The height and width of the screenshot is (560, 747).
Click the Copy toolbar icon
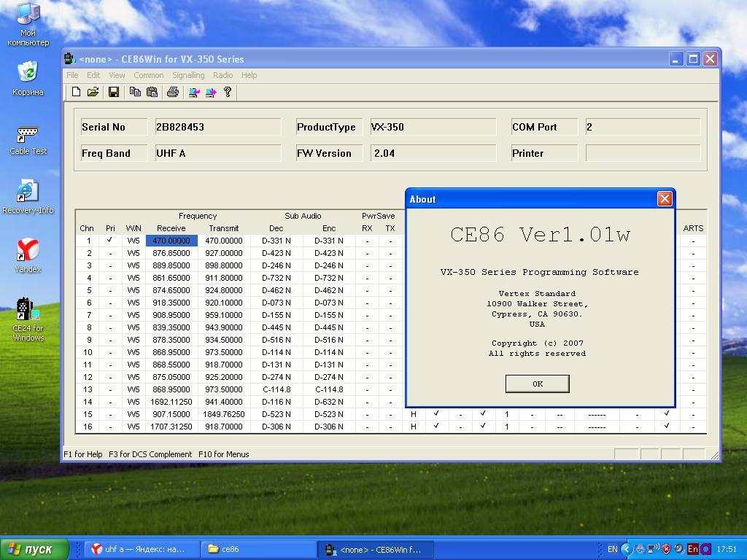(x=135, y=92)
